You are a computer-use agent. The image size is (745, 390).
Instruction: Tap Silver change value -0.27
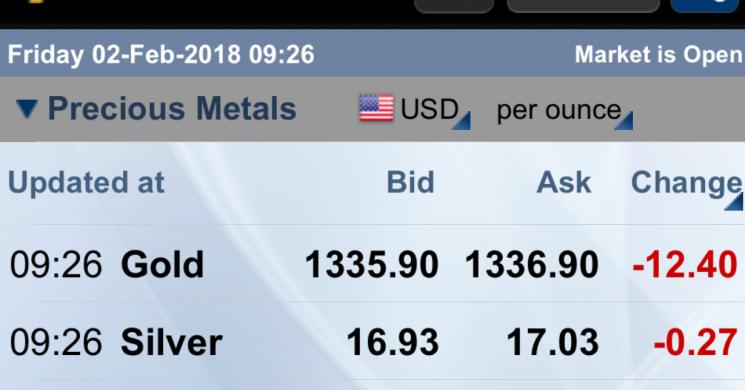[x=696, y=342]
